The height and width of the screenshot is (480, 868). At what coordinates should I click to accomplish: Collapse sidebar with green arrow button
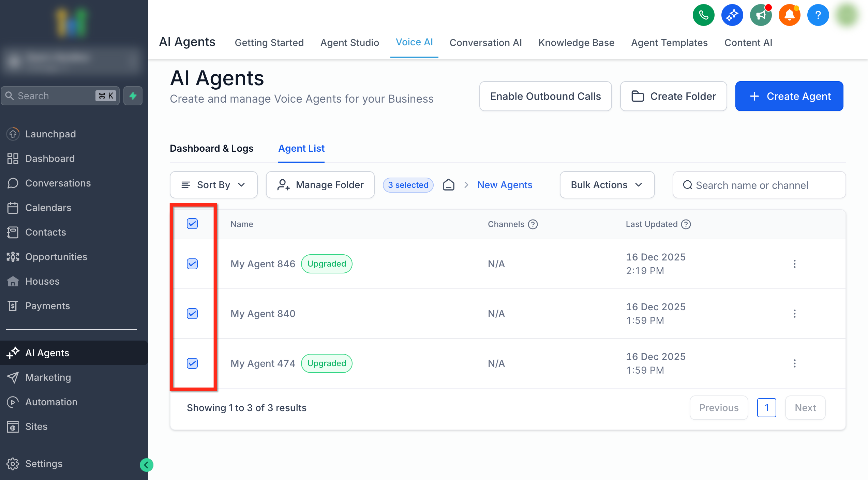[x=147, y=465]
